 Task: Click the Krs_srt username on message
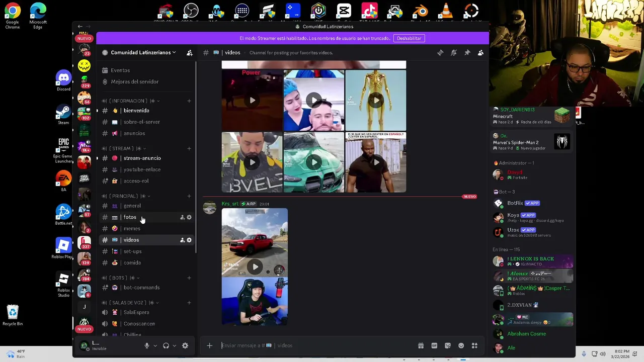[x=230, y=204]
